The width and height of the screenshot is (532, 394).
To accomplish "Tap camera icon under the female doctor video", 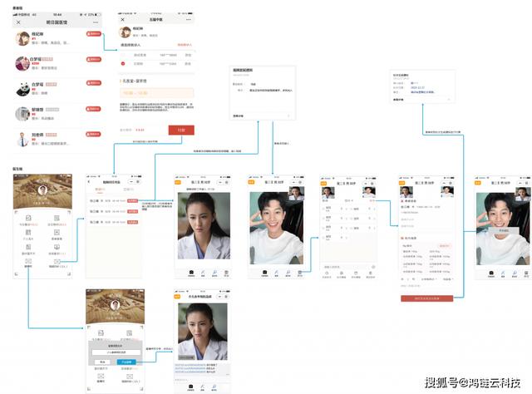I will 191,272.
